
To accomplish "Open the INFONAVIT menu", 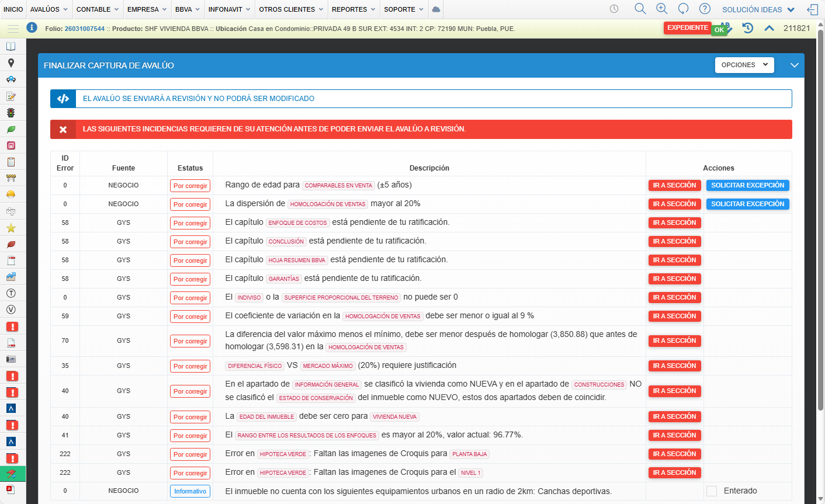I will point(230,9).
